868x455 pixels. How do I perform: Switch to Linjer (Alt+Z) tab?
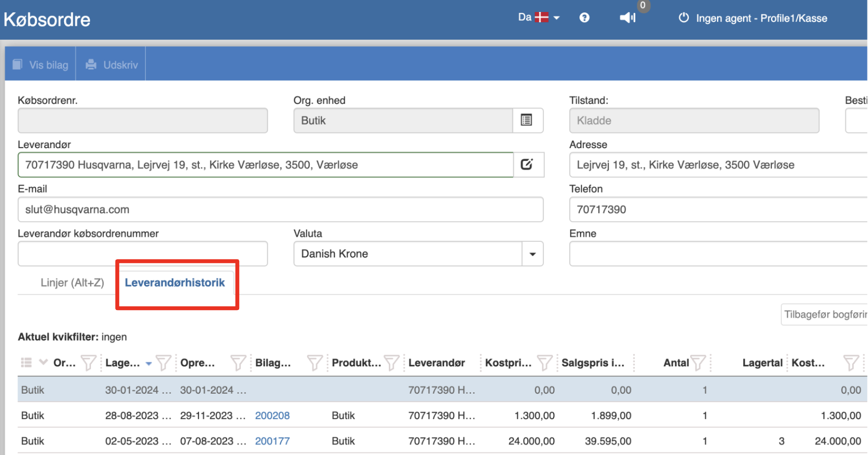(x=72, y=282)
